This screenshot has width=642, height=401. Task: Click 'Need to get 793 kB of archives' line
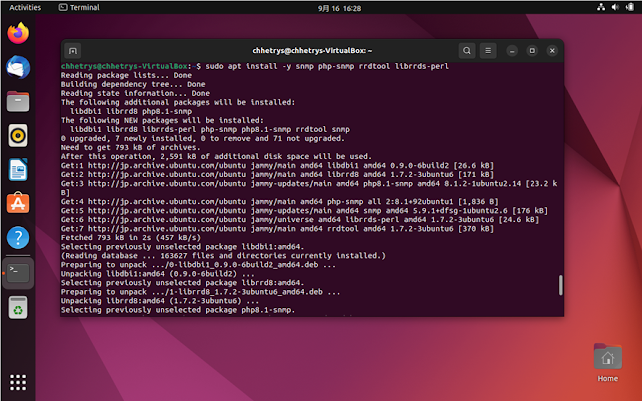[131, 147]
